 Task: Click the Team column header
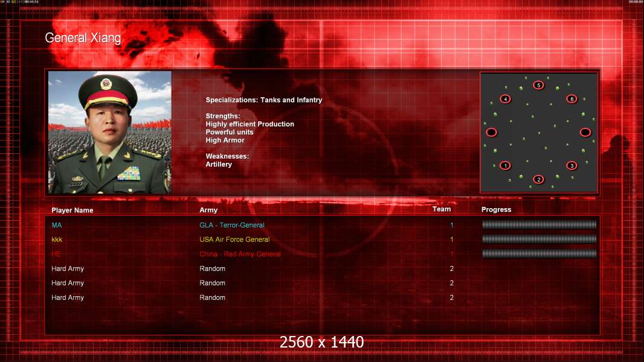pos(442,209)
